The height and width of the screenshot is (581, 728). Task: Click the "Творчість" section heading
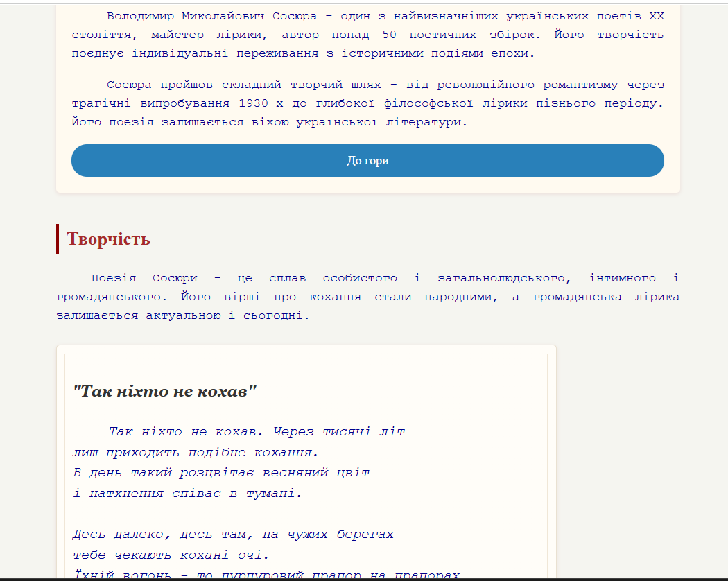click(x=108, y=239)
